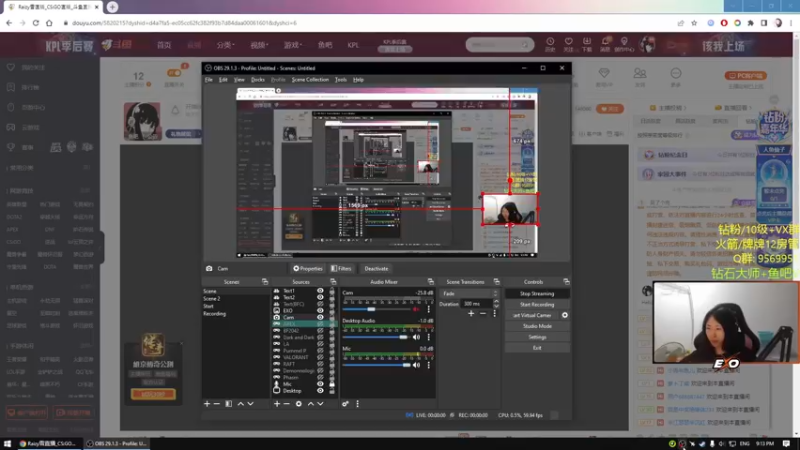Adjust the Cam volume slider
The height and width of the screenshot is (450, 800).
tap(377, 309)
